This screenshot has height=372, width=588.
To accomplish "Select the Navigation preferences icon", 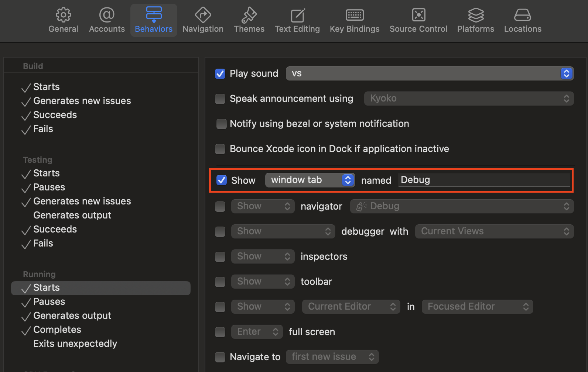I will [203, 15].
